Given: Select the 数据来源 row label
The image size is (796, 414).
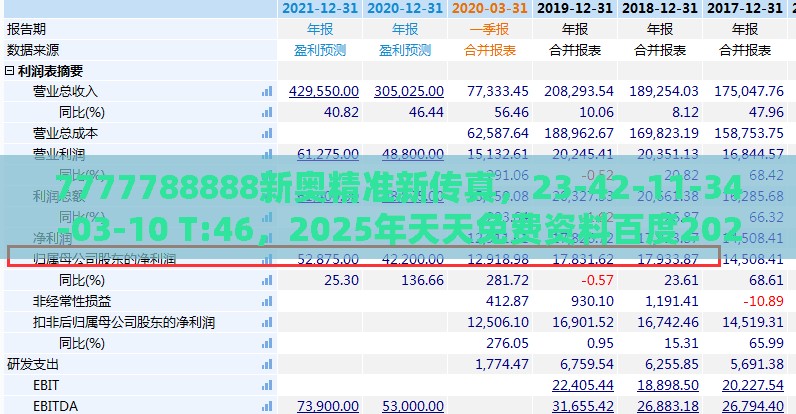Looking at the screenshot, I should pyautogui.click(x=33, y=50).
